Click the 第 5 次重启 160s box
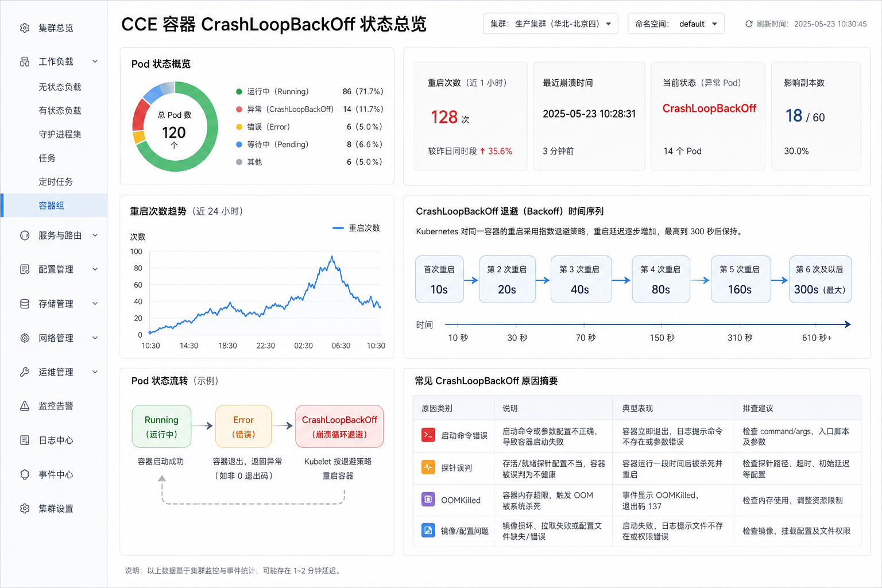 tap(740, 279)
